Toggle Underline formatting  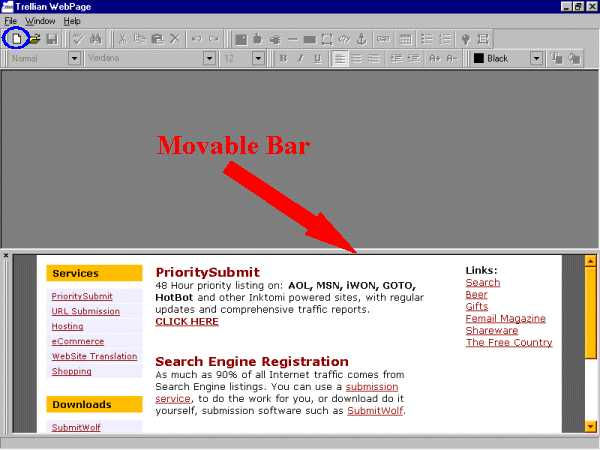point(317,59)
